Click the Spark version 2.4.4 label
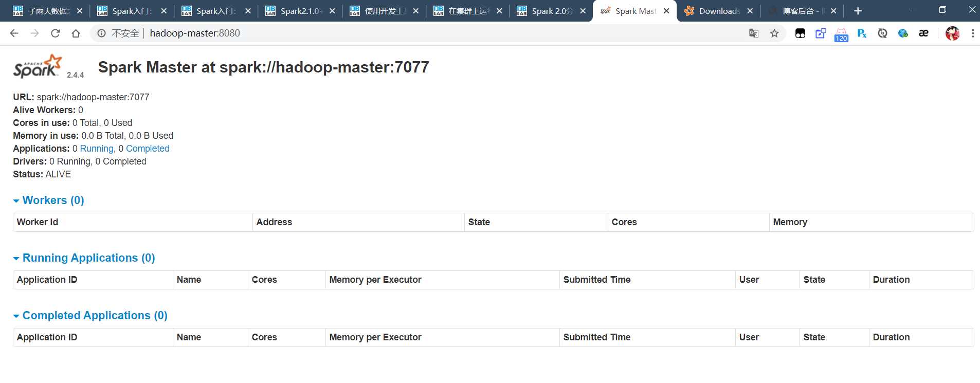Viewport: 980px width, 383px height. pyautogui.click(x=75, y=75)
